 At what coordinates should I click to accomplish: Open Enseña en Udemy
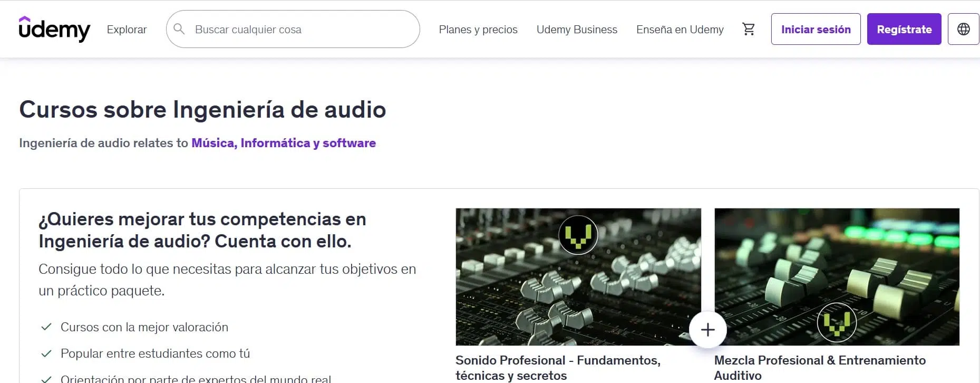pos(680,30)
